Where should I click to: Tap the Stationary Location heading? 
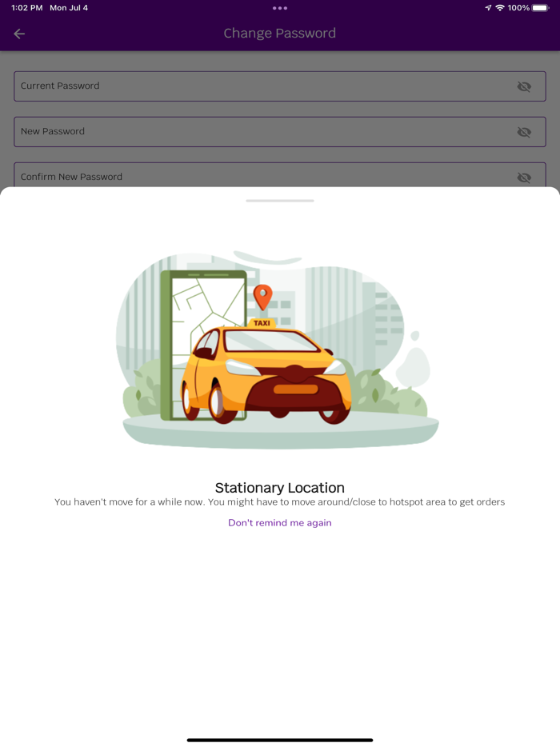pyautogui.click(x=280, y=487)
